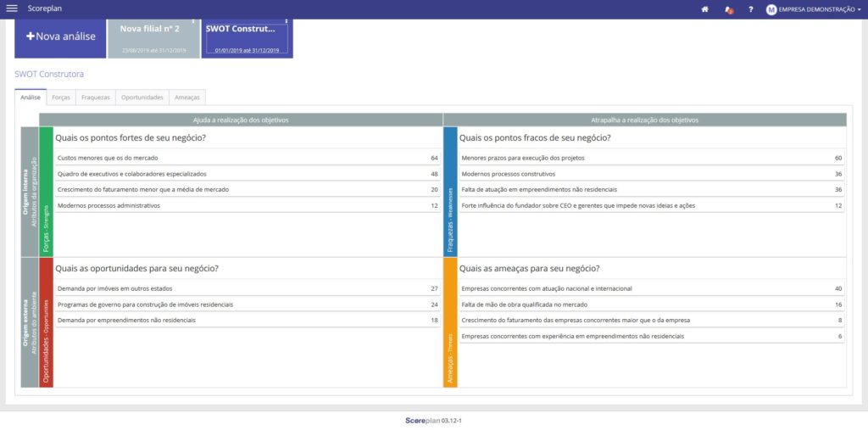Select 'Custos menores que os do mercado' row
The image size is (868, 430).
pyautogui.click(x=248, y=158)
